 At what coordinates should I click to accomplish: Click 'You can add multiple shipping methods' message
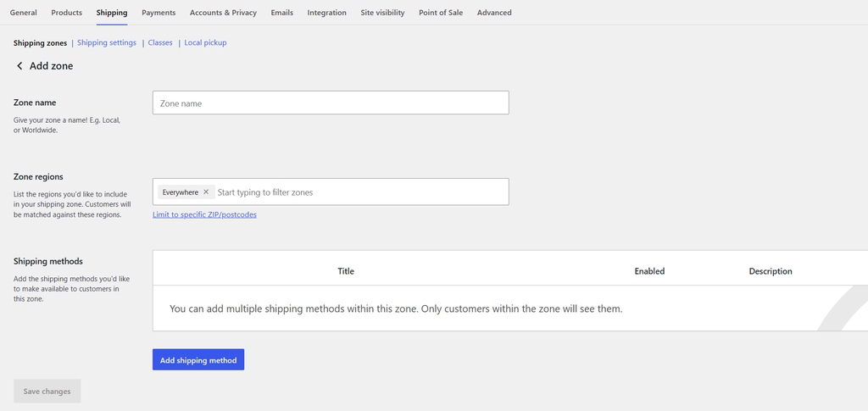click(396, 308)
